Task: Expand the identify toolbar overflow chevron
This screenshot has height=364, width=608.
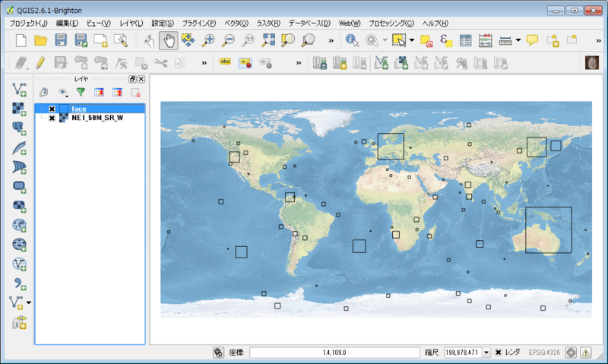Action: point(598,41)
